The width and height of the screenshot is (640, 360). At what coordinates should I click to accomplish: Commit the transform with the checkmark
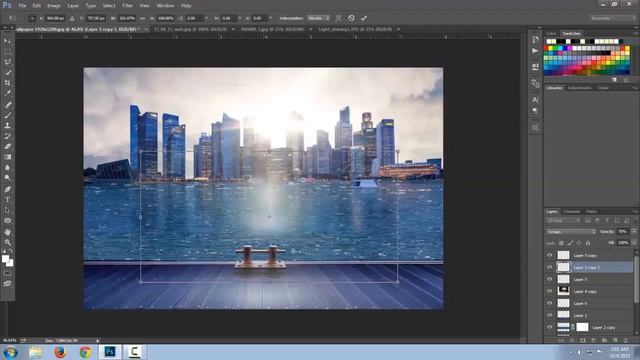click(x=364, y=18)
